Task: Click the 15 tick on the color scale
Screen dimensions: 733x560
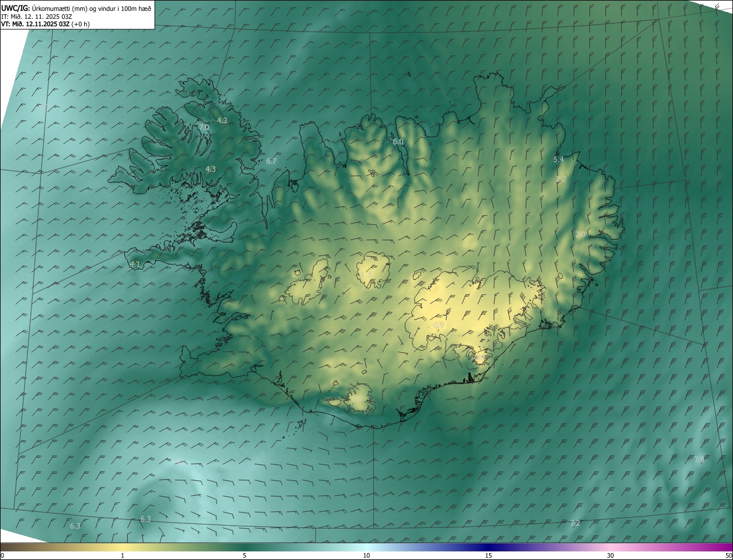Action: click(x=488, y=556)
